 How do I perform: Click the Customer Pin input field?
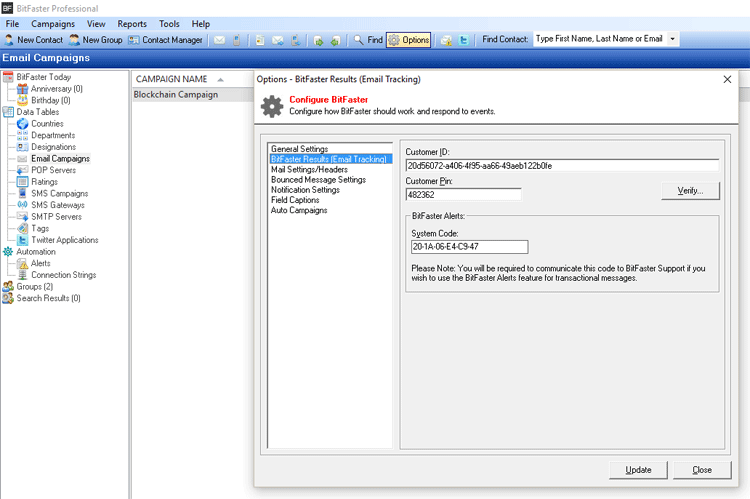click(x=463, y=195)
